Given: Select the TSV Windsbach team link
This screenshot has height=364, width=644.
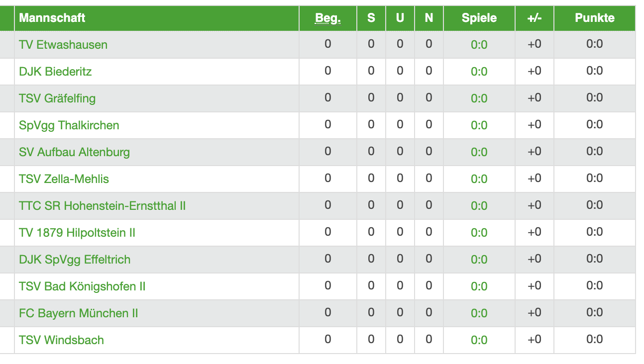Looking at the screenshot, I should pos(61,340).
